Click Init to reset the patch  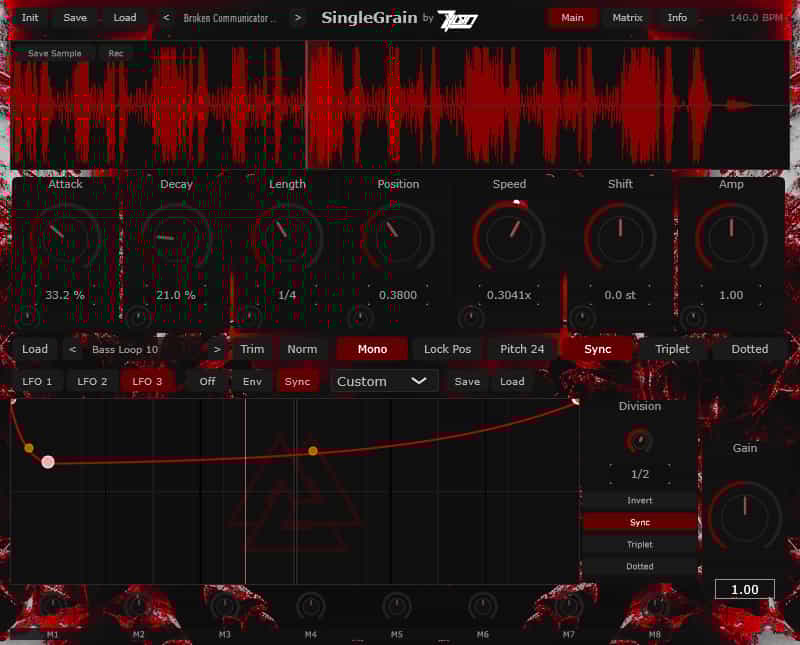pyautogui.click(x=29, y=17)
